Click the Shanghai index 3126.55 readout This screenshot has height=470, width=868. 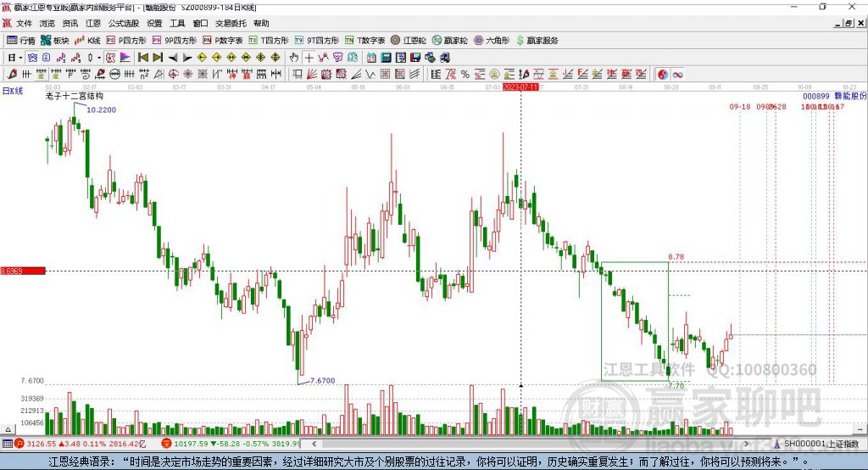(x=41, y=444)
